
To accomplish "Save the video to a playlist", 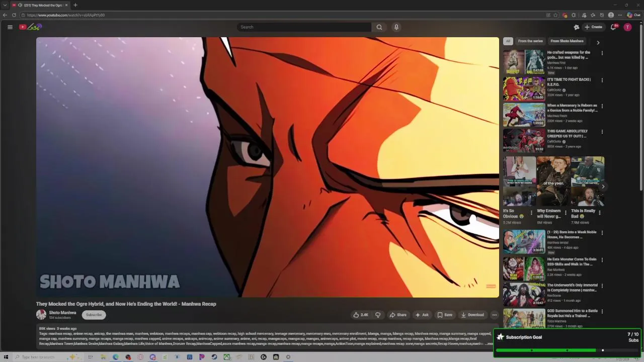I will coord(445,315).
